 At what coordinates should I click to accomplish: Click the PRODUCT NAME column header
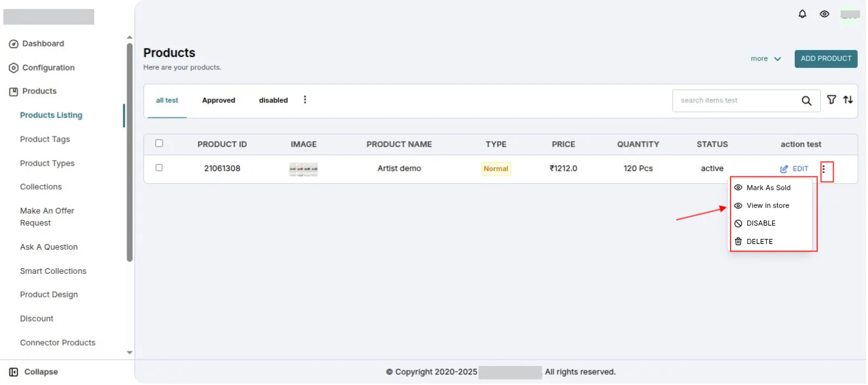(x=399, y=145)
